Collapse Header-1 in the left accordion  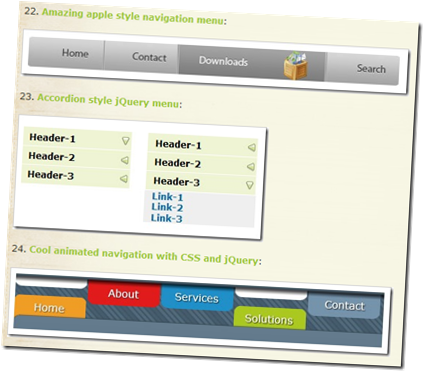[77, 139]
